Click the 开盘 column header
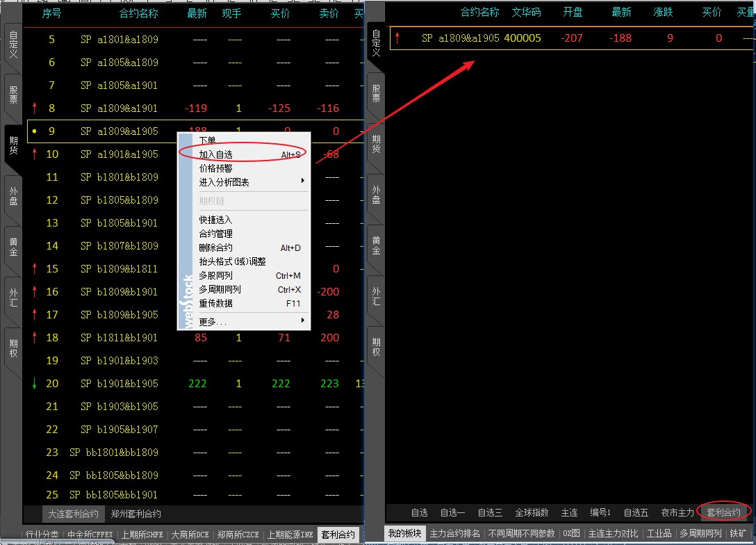This screenshot has height=545, width=756. pos(573,12)
